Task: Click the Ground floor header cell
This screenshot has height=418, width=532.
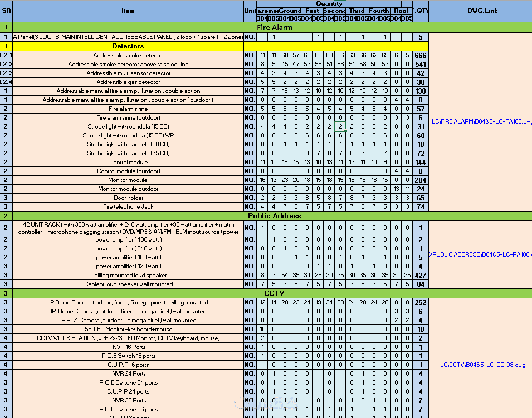Action: 290,11
